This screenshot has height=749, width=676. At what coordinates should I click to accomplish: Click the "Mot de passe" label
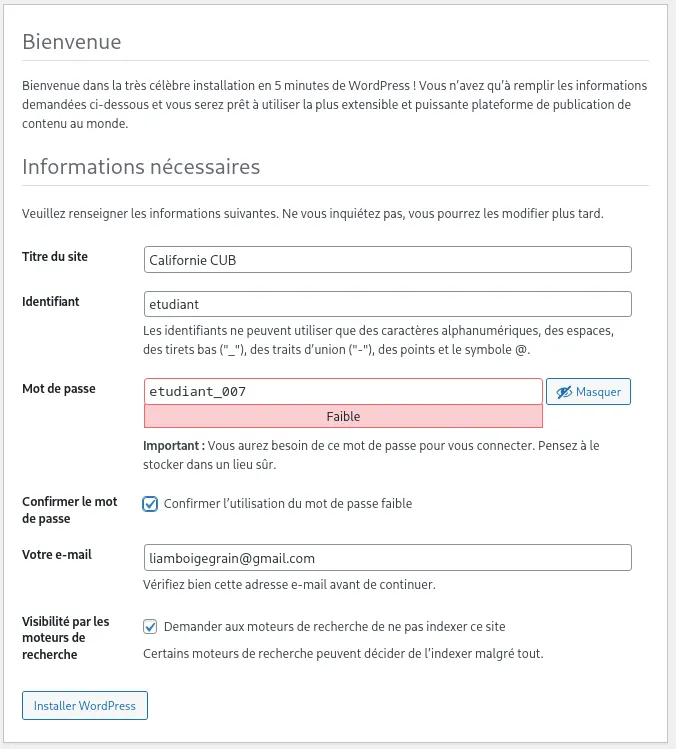click(x=59, y=388)
